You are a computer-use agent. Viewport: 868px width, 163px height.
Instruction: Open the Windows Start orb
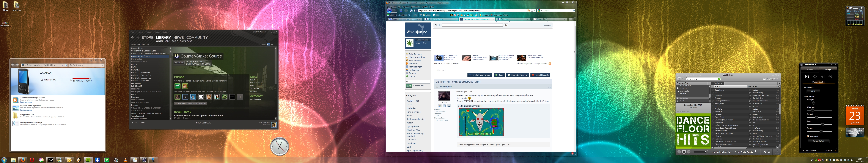[4, 160]
